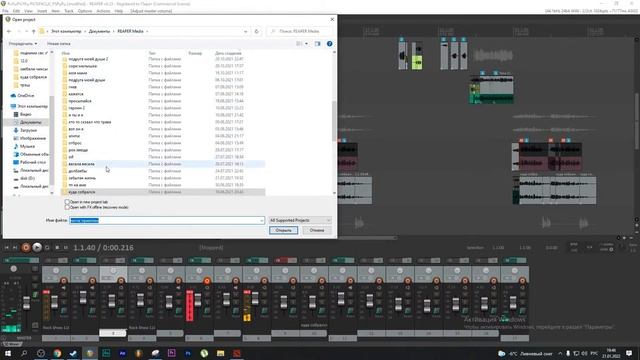The image size is (640, 360).
Task: Expand the chevron after REAPER Media in path
Action: 147,31
